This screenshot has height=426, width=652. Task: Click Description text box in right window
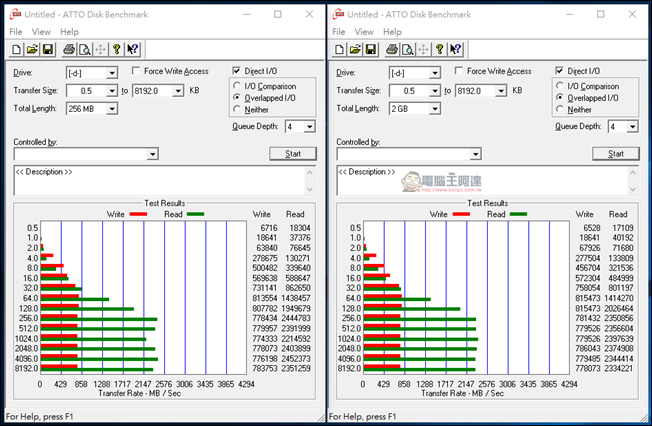[x=483, y=181]
